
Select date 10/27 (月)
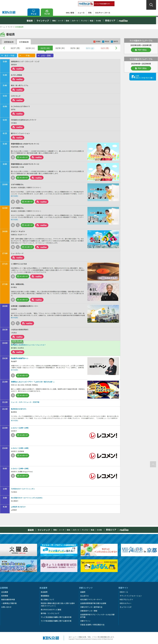coord(15,48)
